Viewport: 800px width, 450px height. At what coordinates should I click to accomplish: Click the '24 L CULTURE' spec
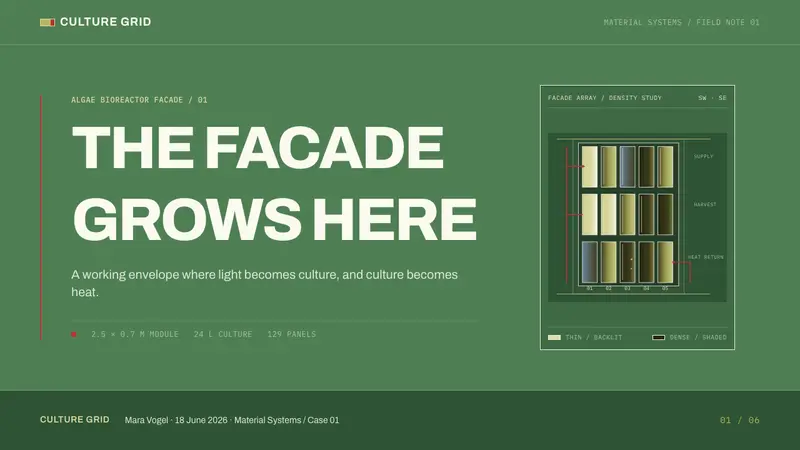[x=223, y=334]
